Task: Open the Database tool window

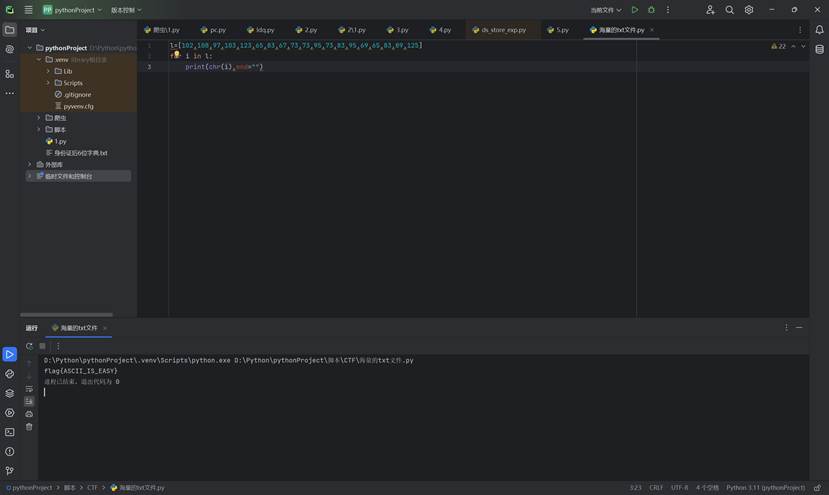Action: pos(819,49)
